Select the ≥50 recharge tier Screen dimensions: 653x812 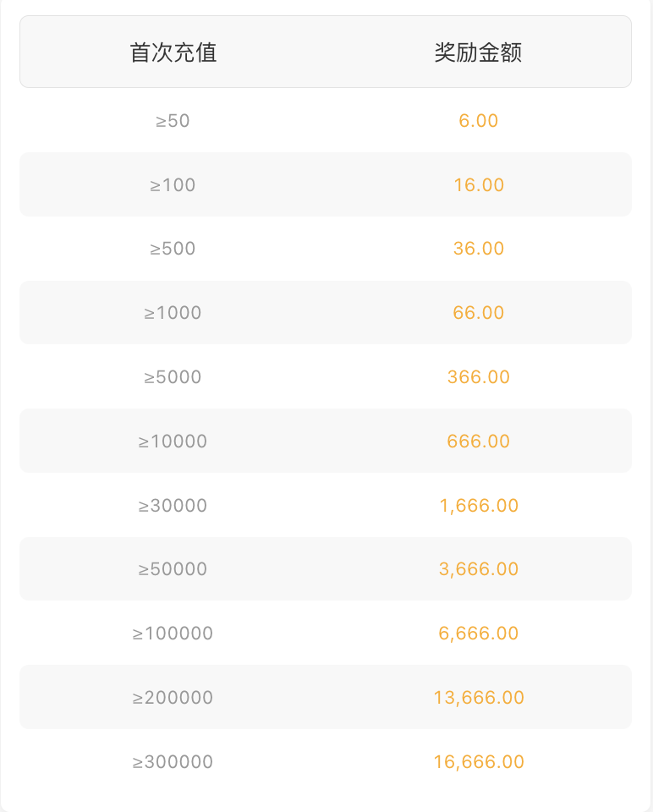coord(173,121)
